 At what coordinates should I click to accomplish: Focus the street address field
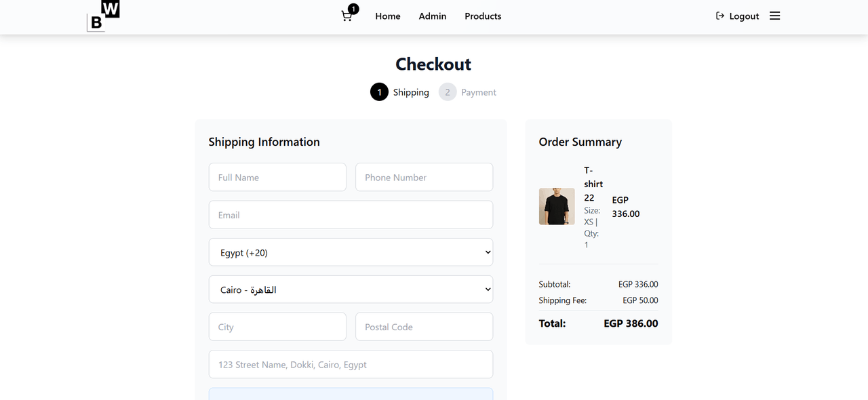coord(351,365)
